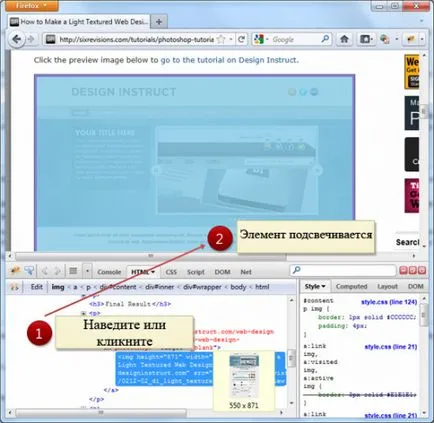Bookmark this page with the star icon
434x423 pixels.
coord(221,39)
